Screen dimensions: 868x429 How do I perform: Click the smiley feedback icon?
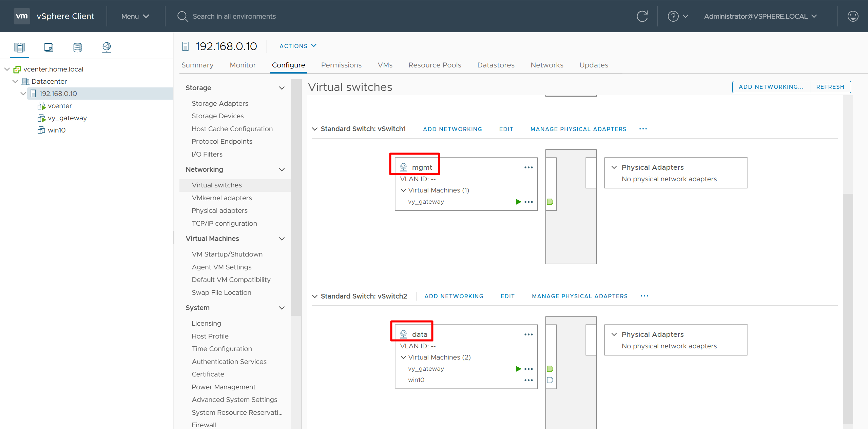852,16
